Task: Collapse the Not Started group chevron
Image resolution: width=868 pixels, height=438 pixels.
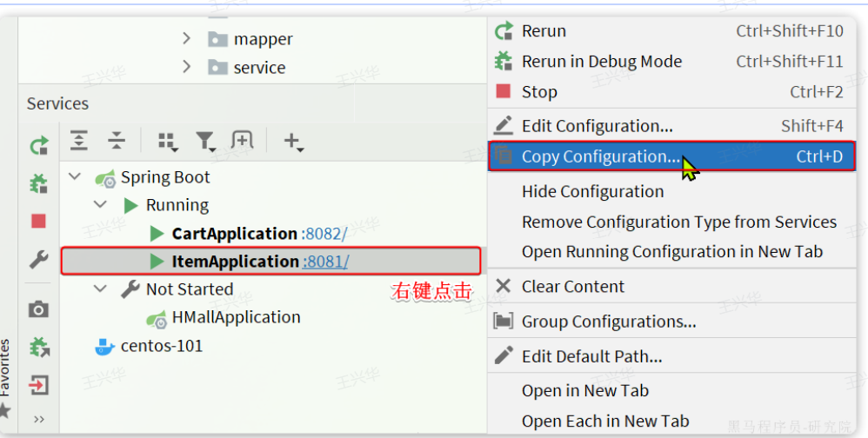Action: (x=101, y=289)
